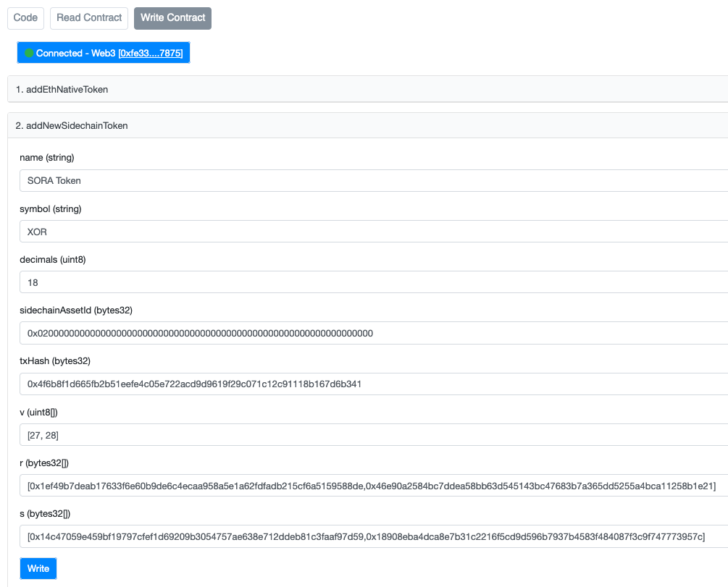Collapse the addNewSidechainToken function section
This screenshot has height=587, width=728.
(368, 125)
